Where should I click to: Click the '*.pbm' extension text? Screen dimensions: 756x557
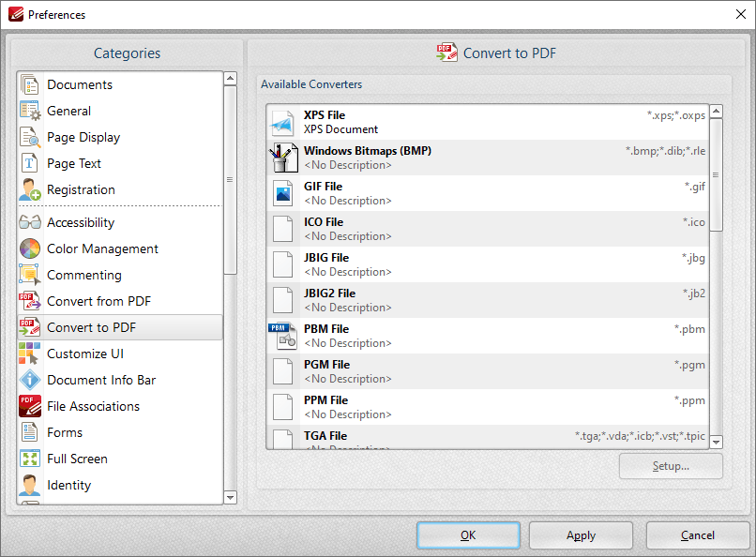tap(689, 329)
